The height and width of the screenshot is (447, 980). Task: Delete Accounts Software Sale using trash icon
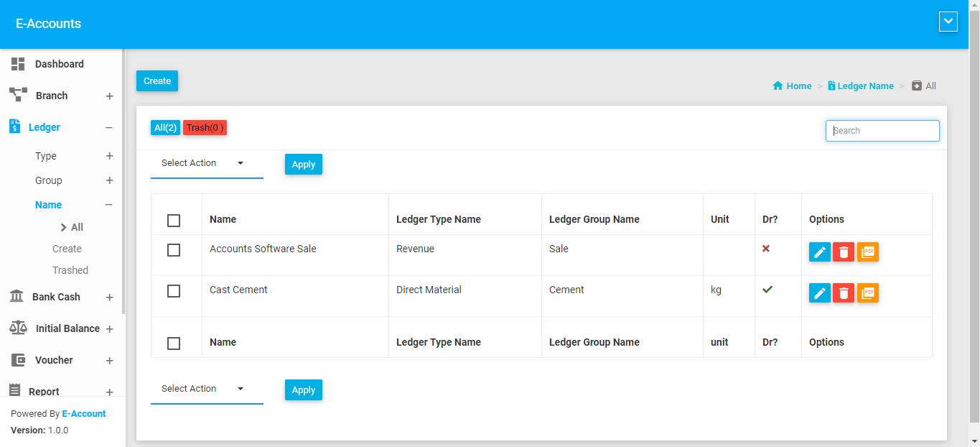pos(844,252)
